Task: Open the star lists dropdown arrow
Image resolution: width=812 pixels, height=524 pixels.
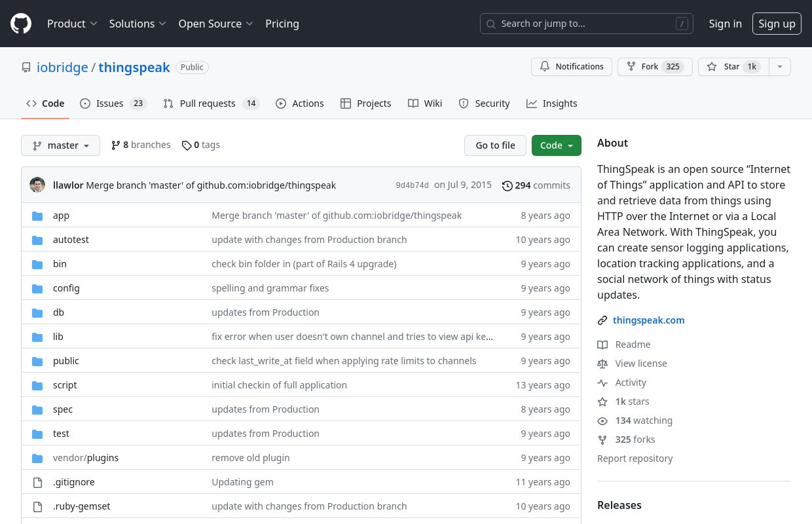Action: click(x=779, y=67)
